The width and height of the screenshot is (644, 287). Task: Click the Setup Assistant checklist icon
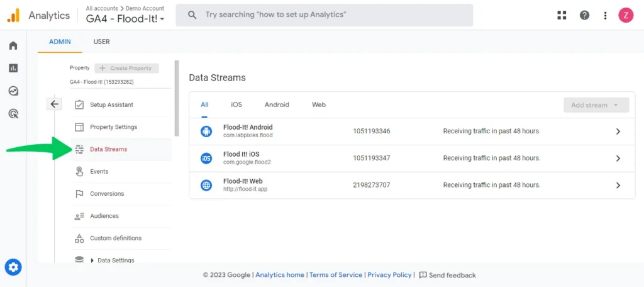pos(79,105)
